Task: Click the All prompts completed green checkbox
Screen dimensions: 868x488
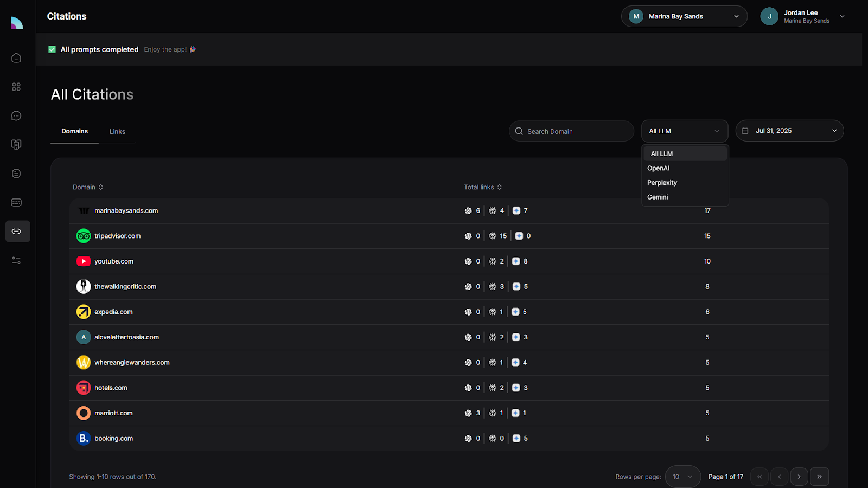Action: pyautogui.click(x=52, y=49)
